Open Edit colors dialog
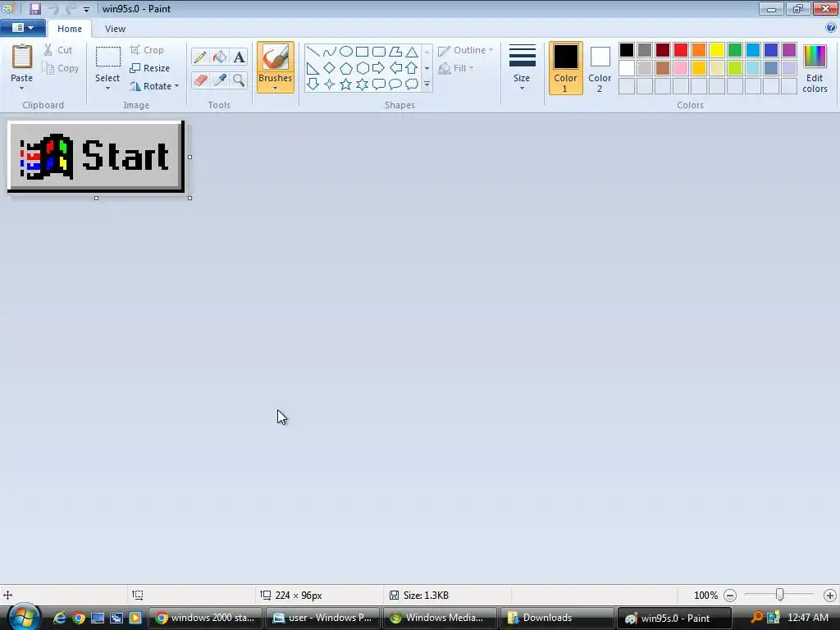Screen dimensions: 840x630 coord(815,69)
